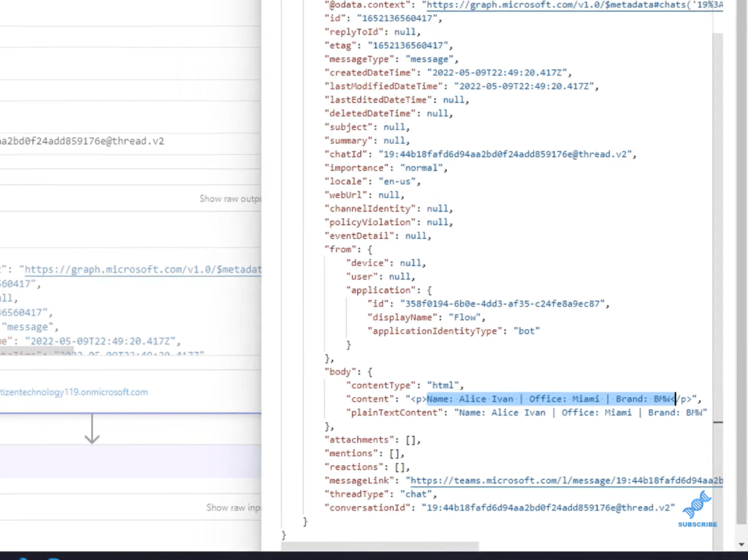
Task: Click the "application": { line
Action: click(x=389, y=290)
